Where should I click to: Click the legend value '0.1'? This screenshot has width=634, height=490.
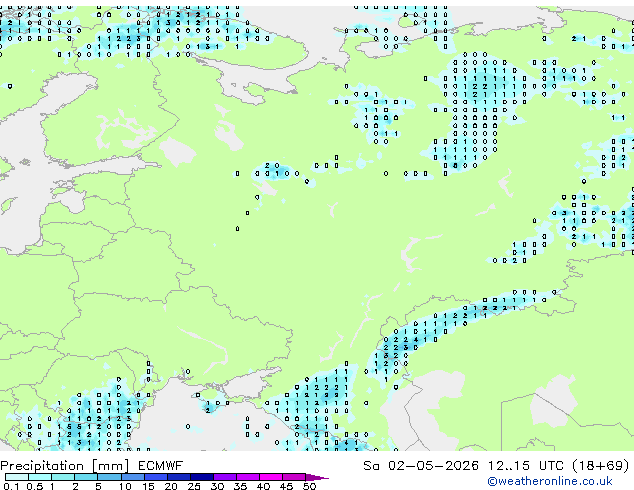click(x=11, y=486)
